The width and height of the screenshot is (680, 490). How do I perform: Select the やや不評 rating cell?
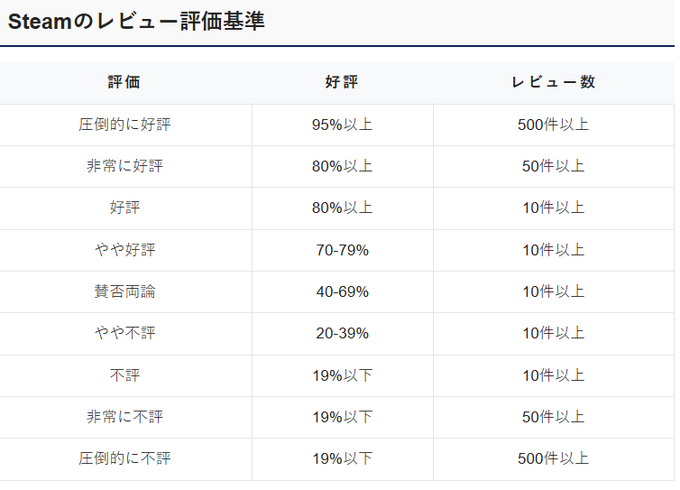click(x=125, y=333)
